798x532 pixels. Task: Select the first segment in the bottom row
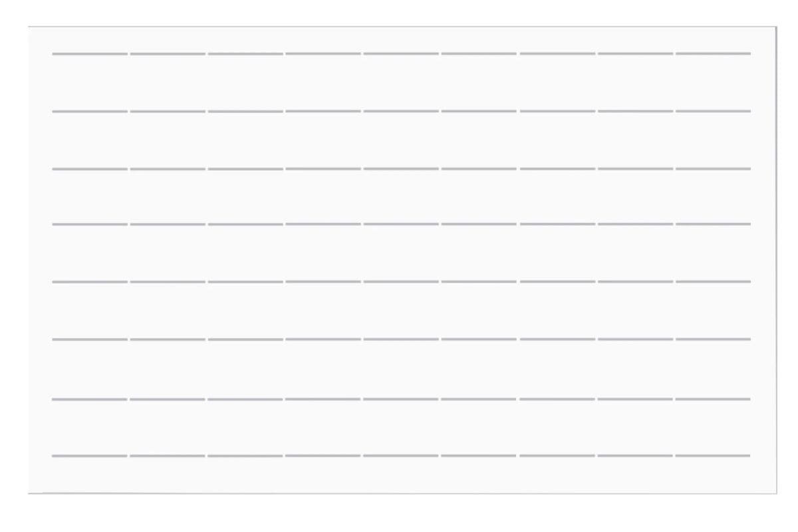pos(90,456)
